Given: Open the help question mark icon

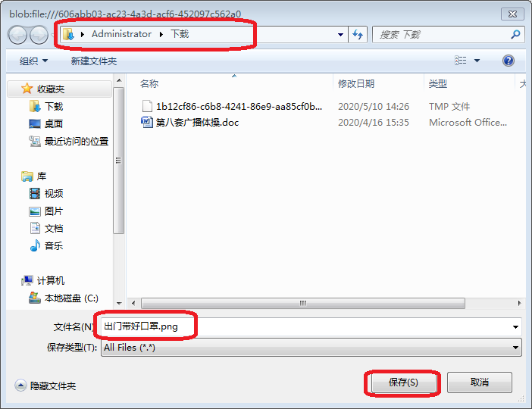Looking at the screenshot, I should pos(509,61).
